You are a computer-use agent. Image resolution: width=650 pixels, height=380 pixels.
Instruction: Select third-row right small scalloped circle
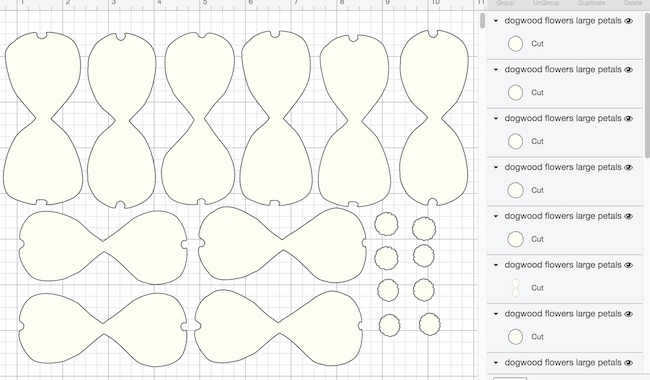point(424,290)
